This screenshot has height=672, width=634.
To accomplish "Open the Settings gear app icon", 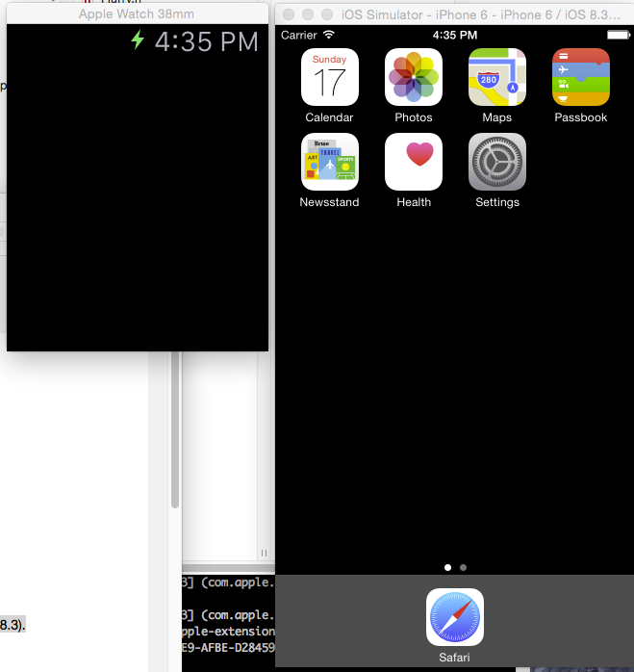I will tap(497, 162).
